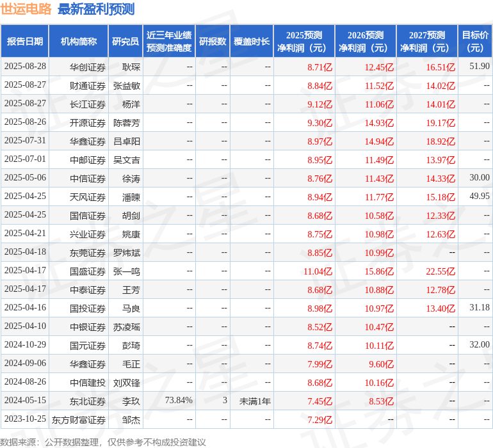Image resolution: width=493 pixels, height=448 pixels.
Task: Click the 73.84% accuracy value
Action: pos(179,401)
